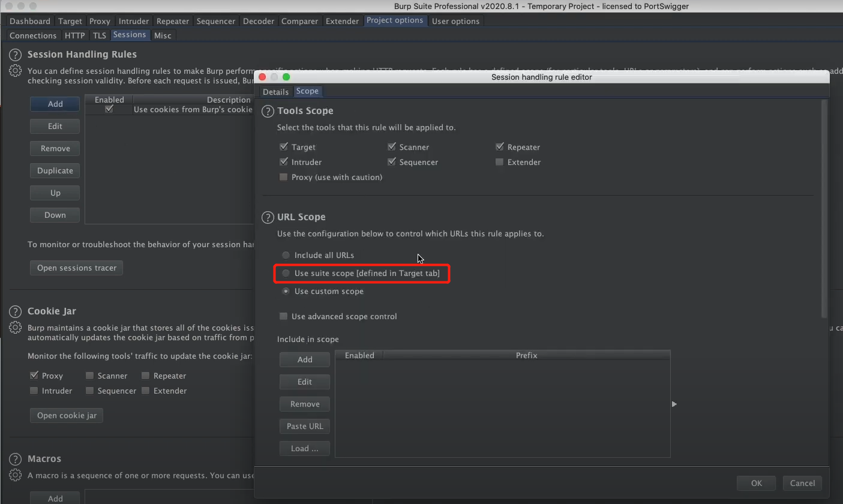Screen dimensions: 843x504
Task: Click the rule editor vertical scrollbar
Action: coord(824,209)
